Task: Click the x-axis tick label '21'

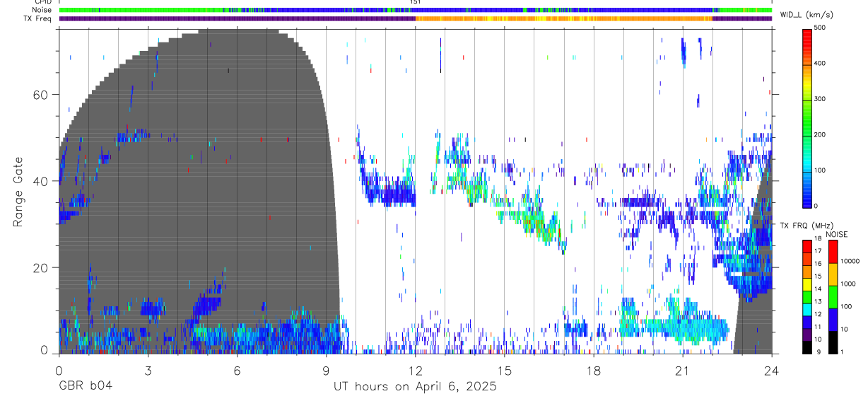Action: (682, 371)
